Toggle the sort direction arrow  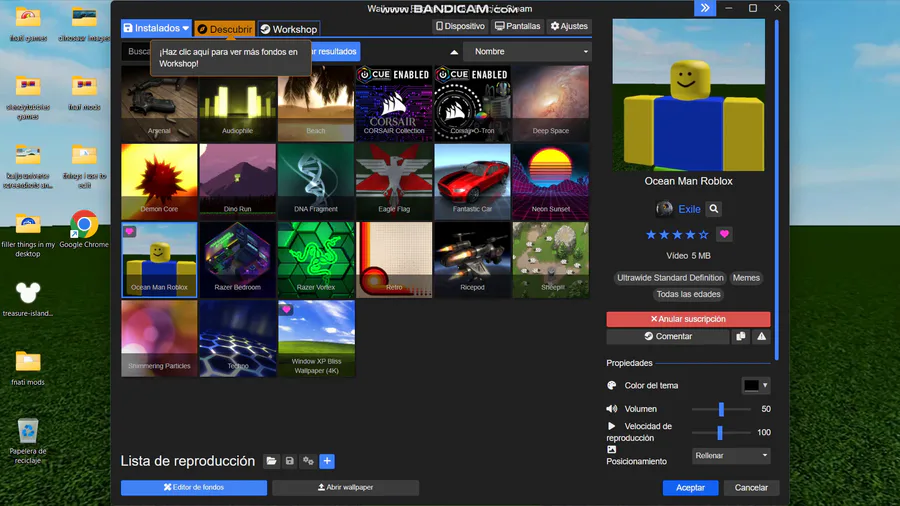pyautogui.click(x=454, y=52)
